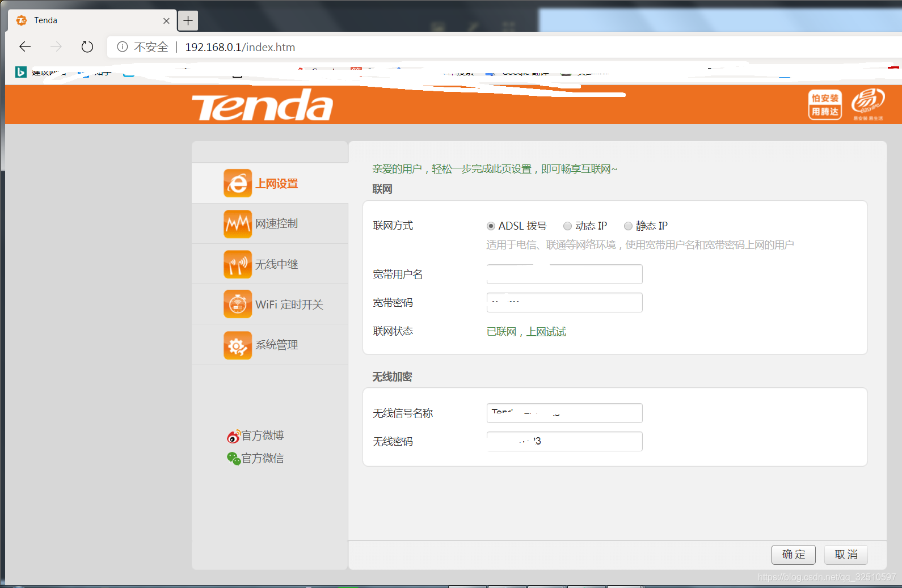This screenshot has height=588, width=902.
Task: Open the 网速控制 speed control icon
Action: [238, 223]
